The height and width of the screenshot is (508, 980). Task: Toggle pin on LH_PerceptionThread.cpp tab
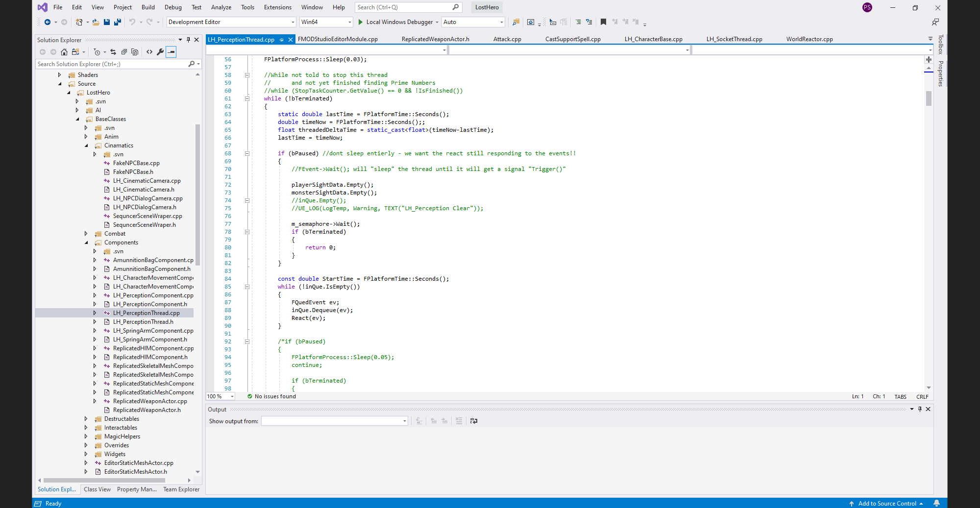click(281, 40)
